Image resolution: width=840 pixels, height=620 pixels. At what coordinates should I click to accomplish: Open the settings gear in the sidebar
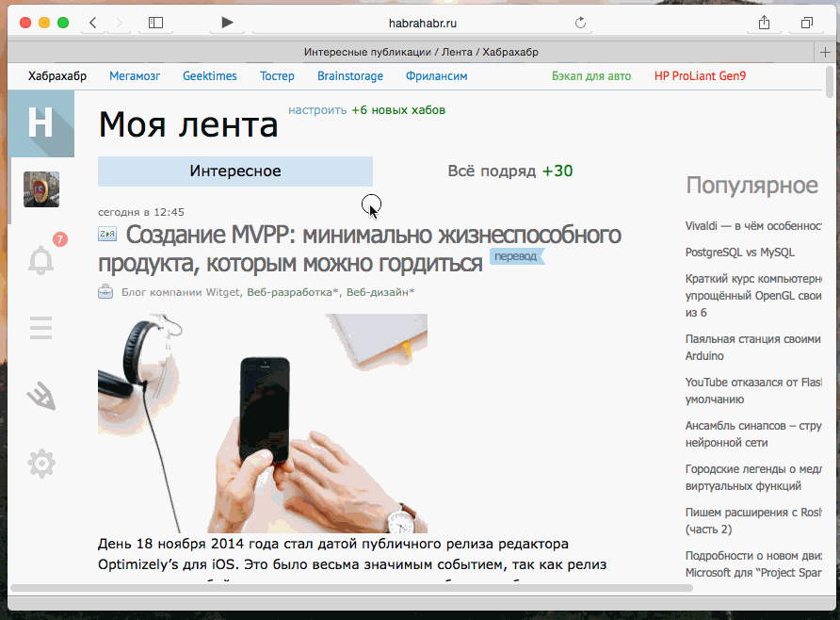pyautogui.click(x=40, y=464)
